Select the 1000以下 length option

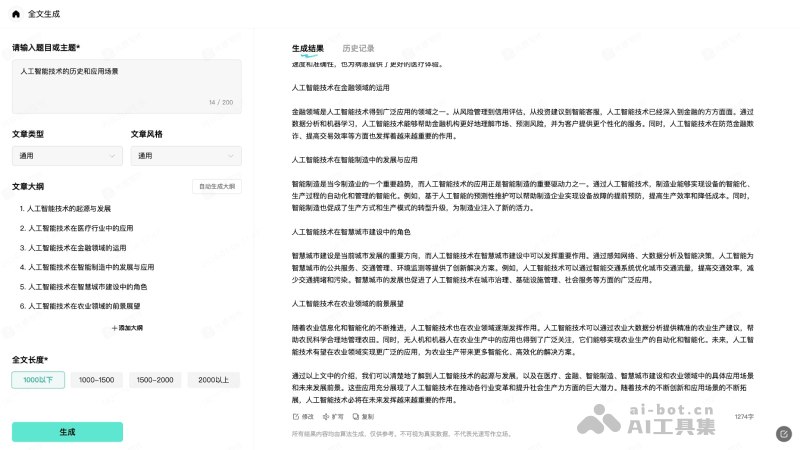pyautogui.click(x=38, y=380)
